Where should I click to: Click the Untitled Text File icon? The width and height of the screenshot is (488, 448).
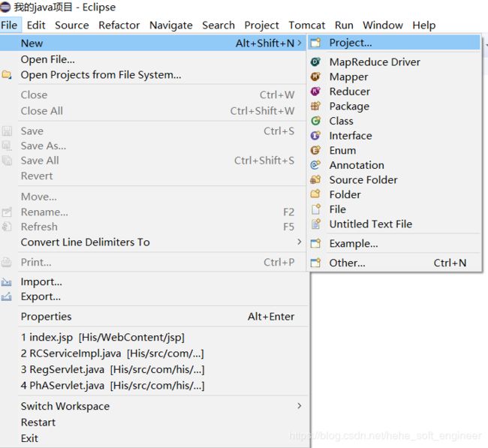point(315,224)
